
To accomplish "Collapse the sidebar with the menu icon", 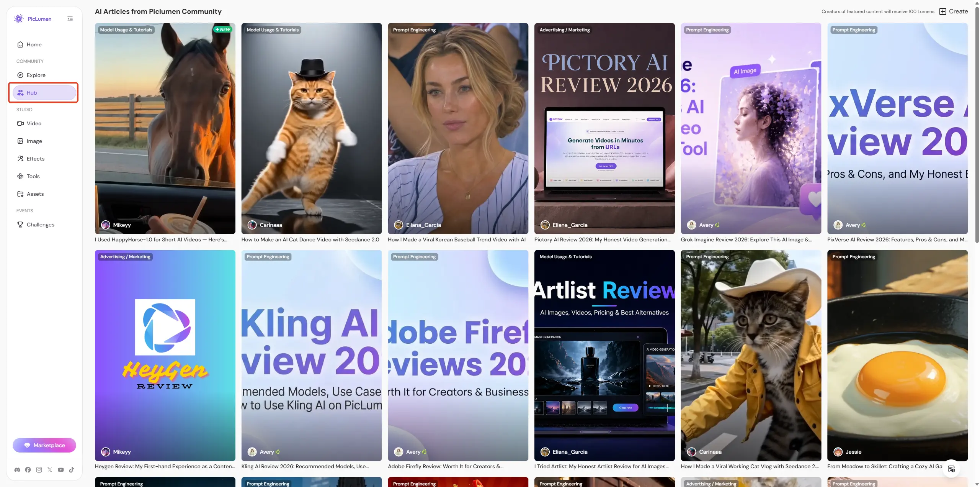I will pos(70,19).
